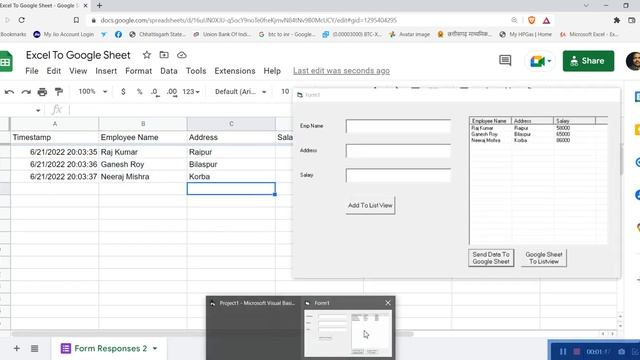Open the Format menu
This screenshot has height=360, width=640.
pos(138,71)
